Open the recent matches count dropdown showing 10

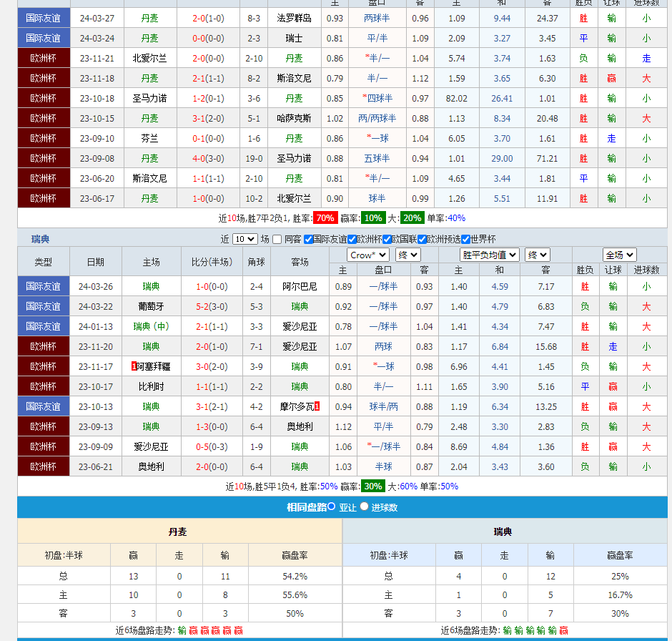pos(244,240)
